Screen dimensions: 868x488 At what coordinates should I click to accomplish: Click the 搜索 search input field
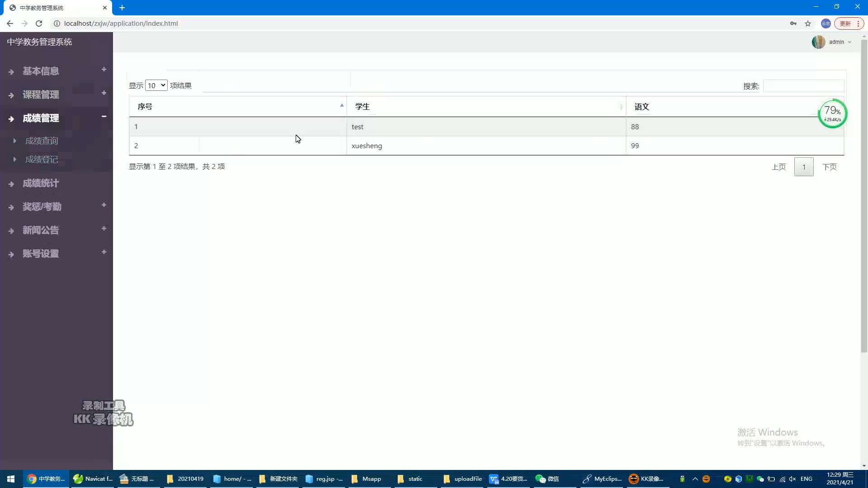pyautogui.click(x=804, y=86)
